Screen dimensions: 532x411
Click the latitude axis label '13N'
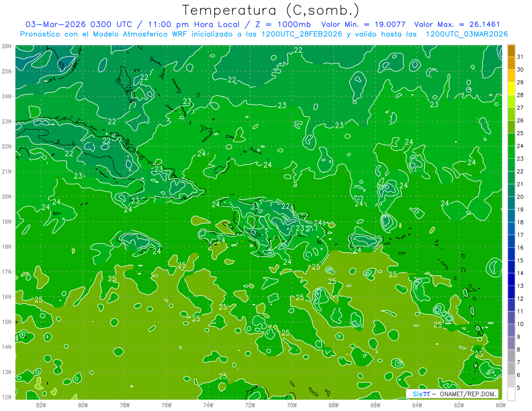7,372
